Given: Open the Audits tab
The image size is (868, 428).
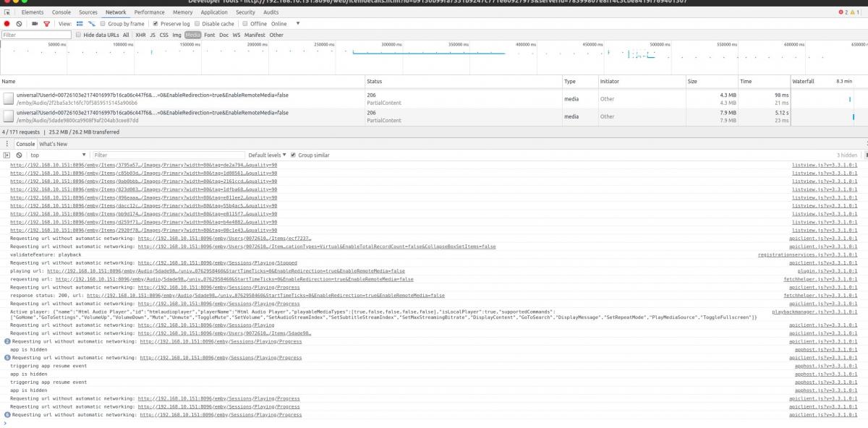Looking at the screenshot, I should coord(271,12).
